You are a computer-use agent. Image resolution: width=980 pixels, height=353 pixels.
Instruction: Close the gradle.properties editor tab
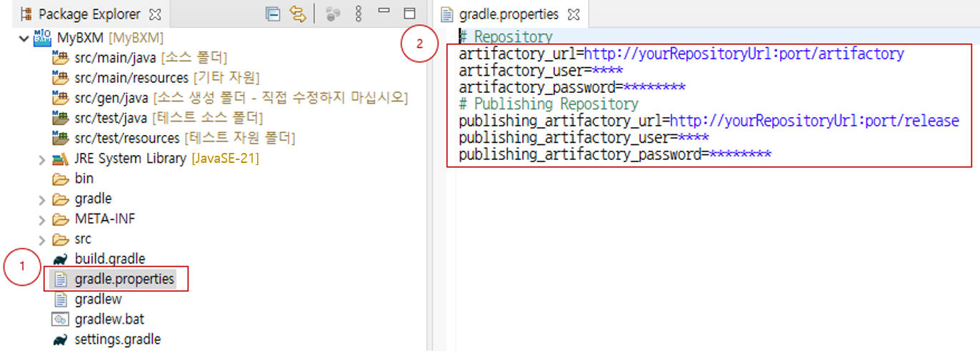573,14
